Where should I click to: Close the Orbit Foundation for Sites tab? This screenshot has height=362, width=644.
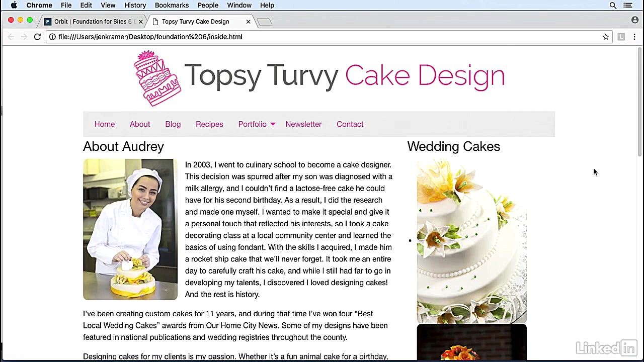coord(140,22)
